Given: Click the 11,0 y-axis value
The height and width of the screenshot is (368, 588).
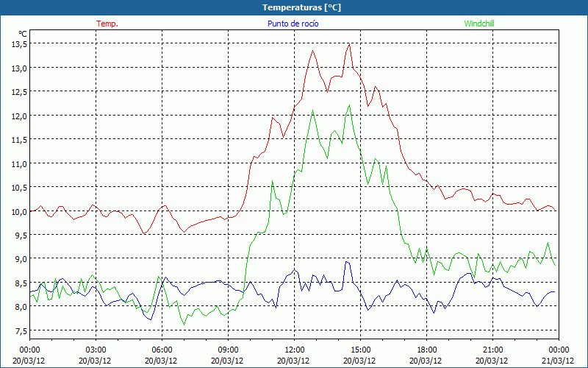Looking at the screenshot, I should [20, 163].
